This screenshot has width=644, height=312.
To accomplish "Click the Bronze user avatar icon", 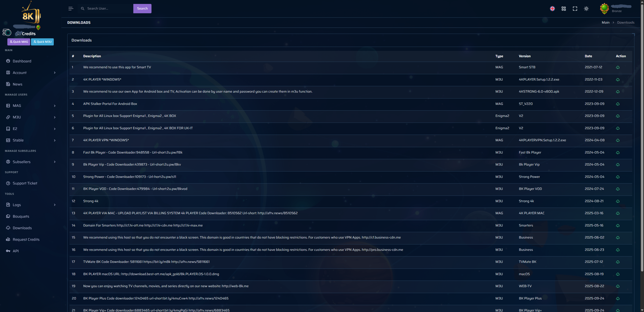I will 604,9.
